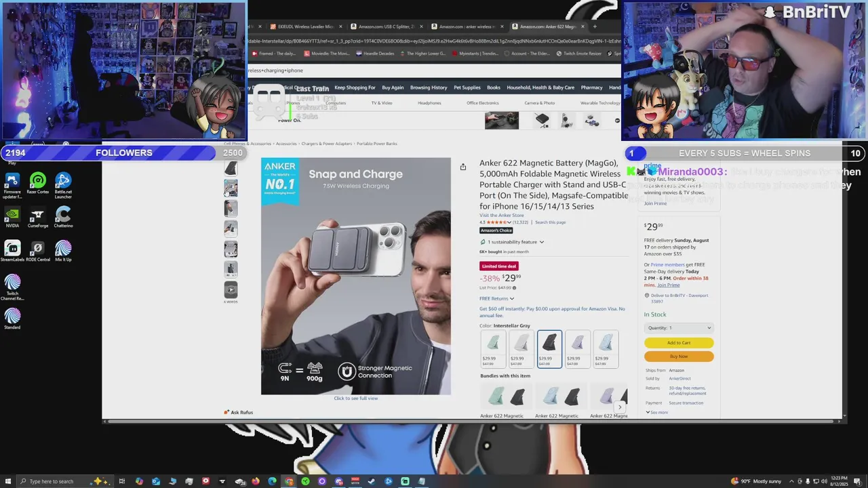Open the Portable Power Banks breadcrumb

pos(377,144)
